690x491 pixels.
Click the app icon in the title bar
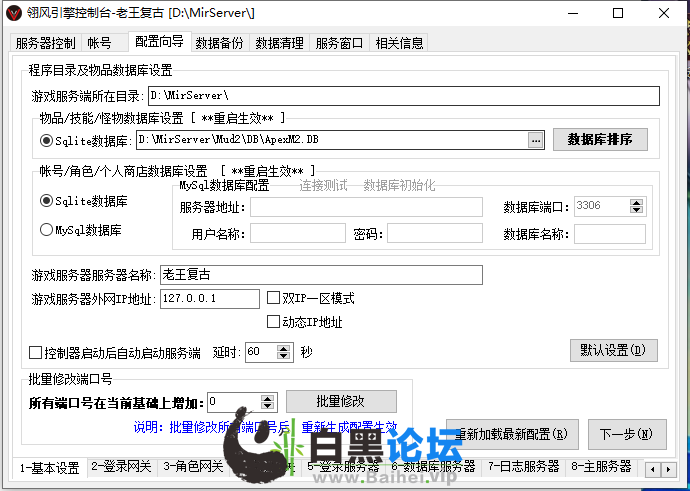pos(13,13)
